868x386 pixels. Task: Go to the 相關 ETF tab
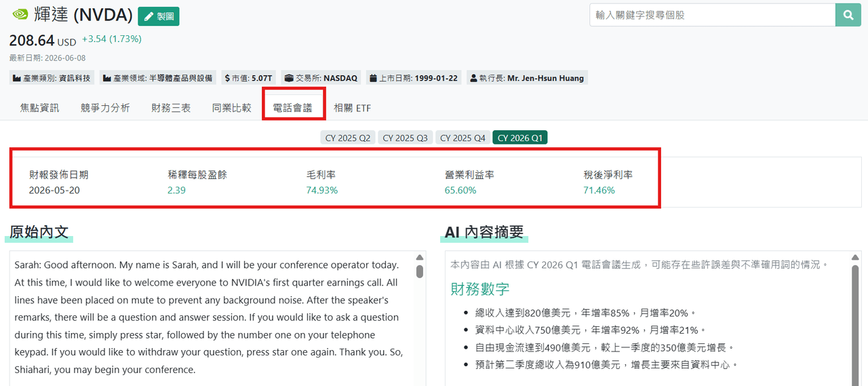[352, 108]
